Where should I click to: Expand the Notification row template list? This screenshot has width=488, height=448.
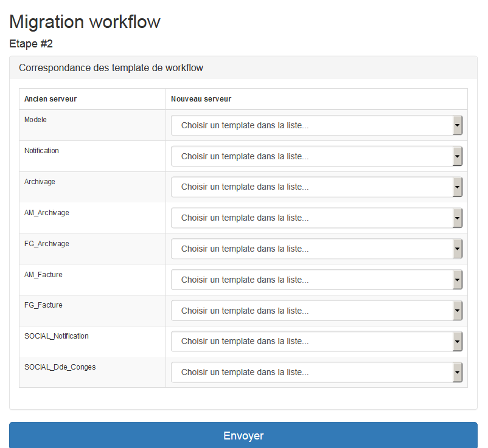(x=316, y=156)
